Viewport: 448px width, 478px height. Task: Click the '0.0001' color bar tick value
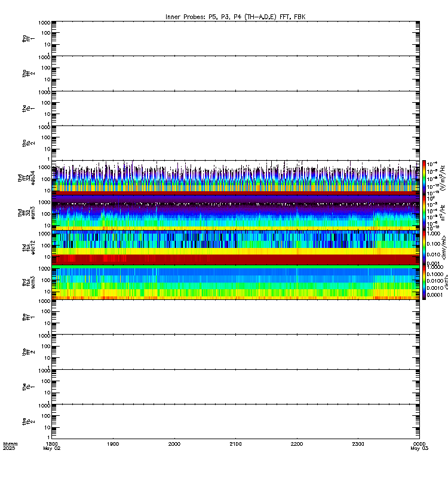(435, 295)
